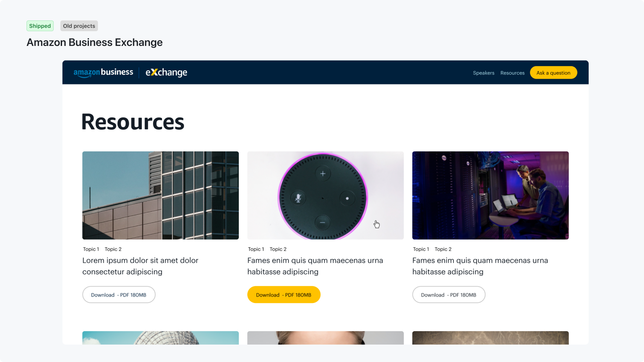Click the highlighted yellow Download button
The height and width of the screenshot is (362, 644).
pos(283,294)
